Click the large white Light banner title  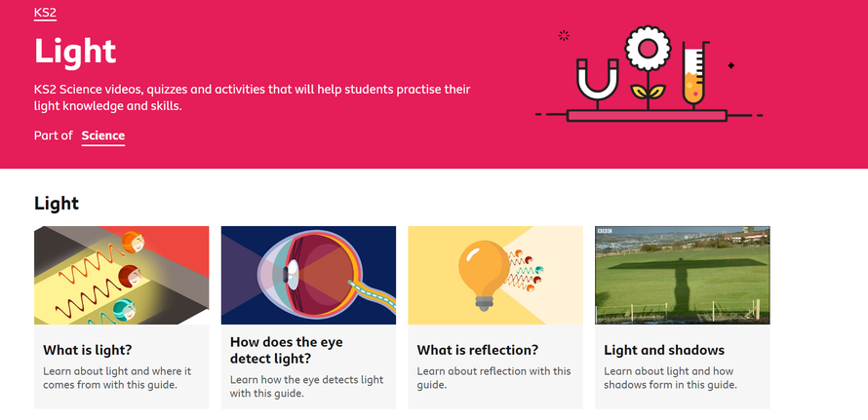tap(75, 50)
